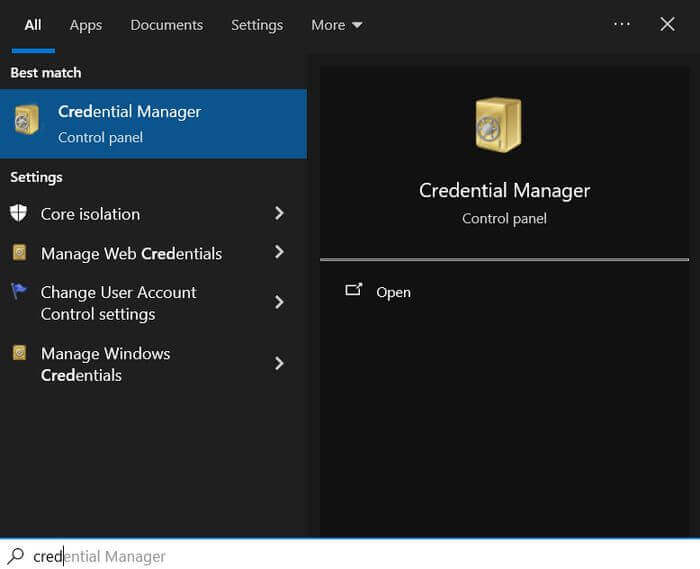700x569 pixels.
Task: Click the Open link for Credential Manager
Action: click(393, 292)
